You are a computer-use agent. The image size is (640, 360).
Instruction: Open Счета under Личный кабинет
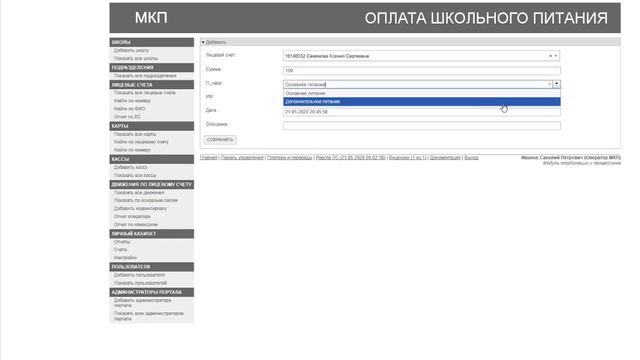(120, 250)
